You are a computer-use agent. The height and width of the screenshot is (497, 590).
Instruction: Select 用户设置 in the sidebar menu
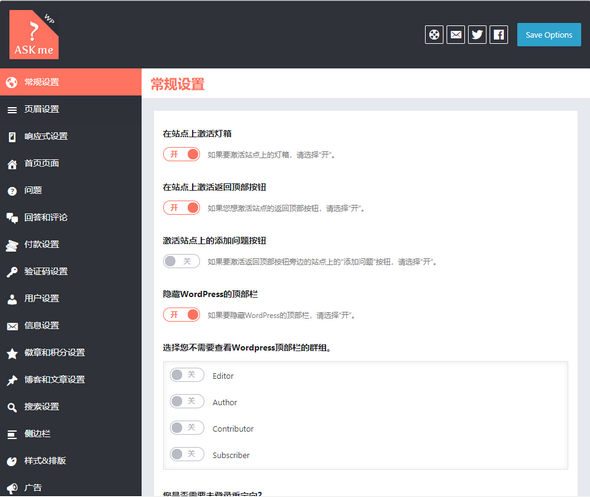[71, 298]
